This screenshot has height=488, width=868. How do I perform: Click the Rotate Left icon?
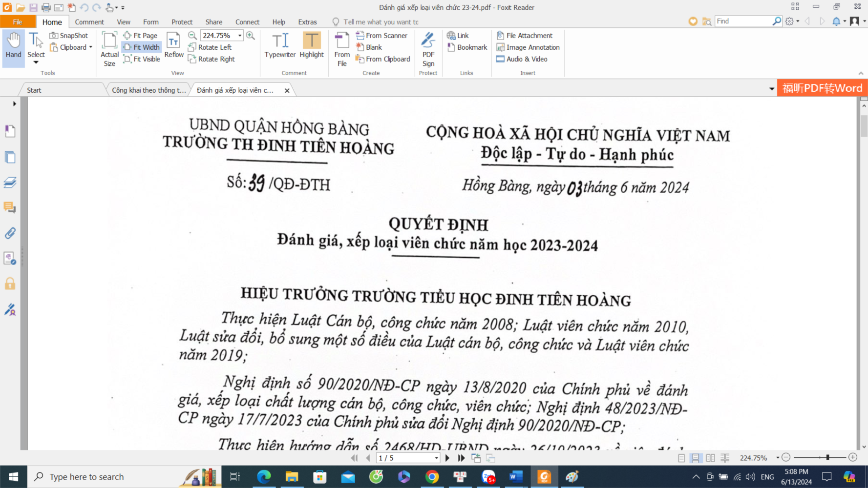[x=192, y=47]
